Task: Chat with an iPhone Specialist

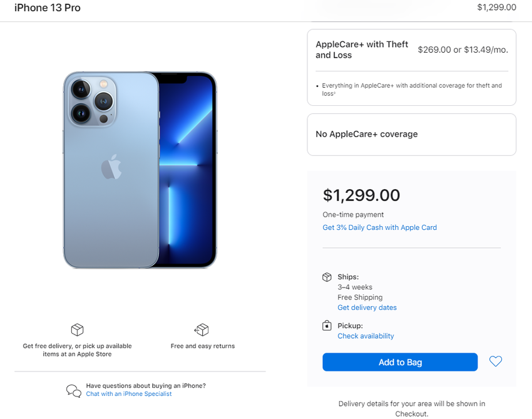Action: point(129,394)
